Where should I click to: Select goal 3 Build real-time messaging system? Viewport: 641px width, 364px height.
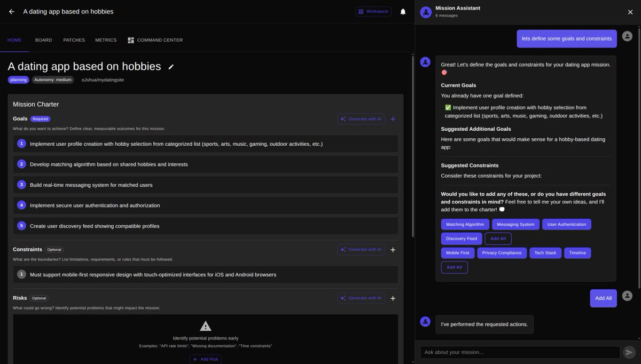pos(206,185)
